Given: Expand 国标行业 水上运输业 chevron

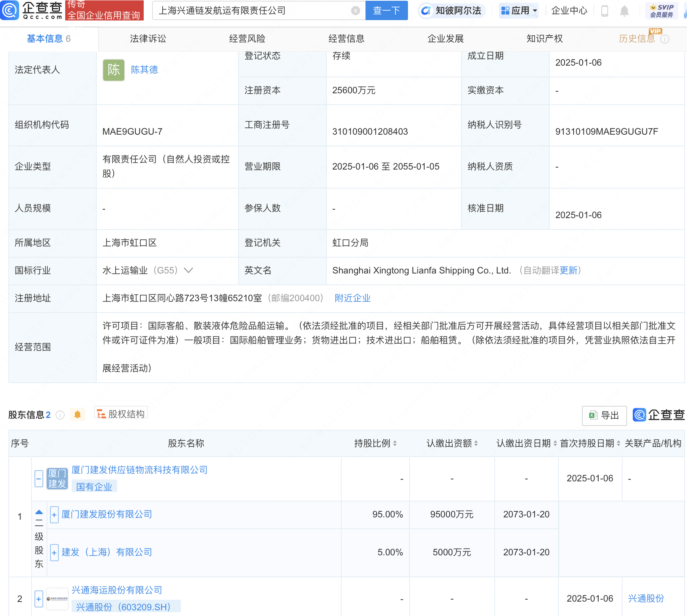Looking at the screenshot, I should point(188,270).
